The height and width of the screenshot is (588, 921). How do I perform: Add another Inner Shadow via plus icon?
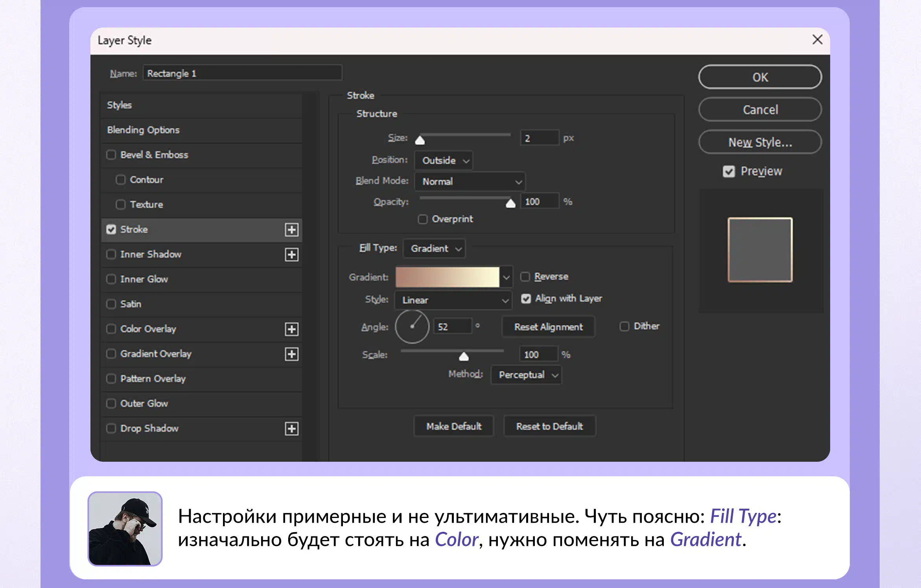point(291,254)
